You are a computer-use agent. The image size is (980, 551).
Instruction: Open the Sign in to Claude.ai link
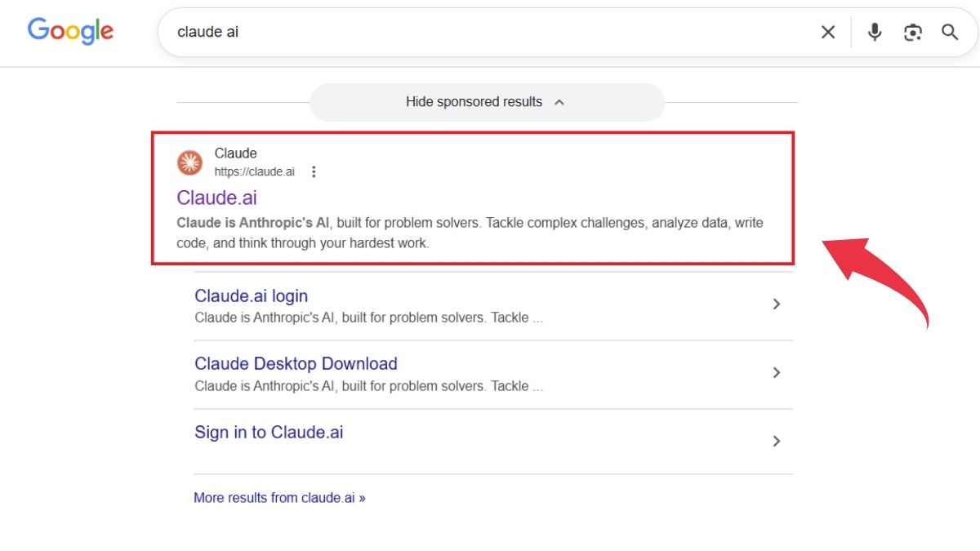pos(269,432)
